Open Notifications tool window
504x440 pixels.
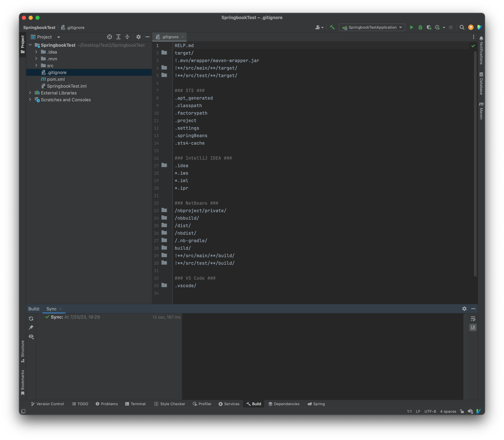(x=481, y=51)
